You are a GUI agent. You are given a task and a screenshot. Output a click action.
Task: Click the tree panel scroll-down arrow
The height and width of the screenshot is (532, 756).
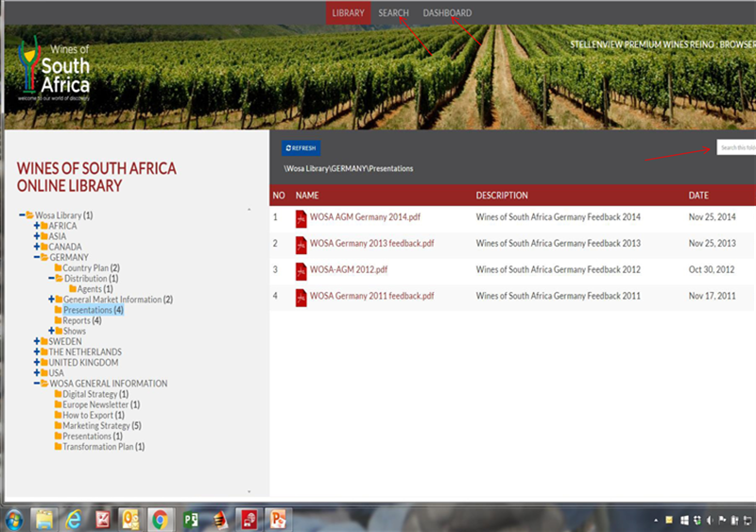pos(249,491)
